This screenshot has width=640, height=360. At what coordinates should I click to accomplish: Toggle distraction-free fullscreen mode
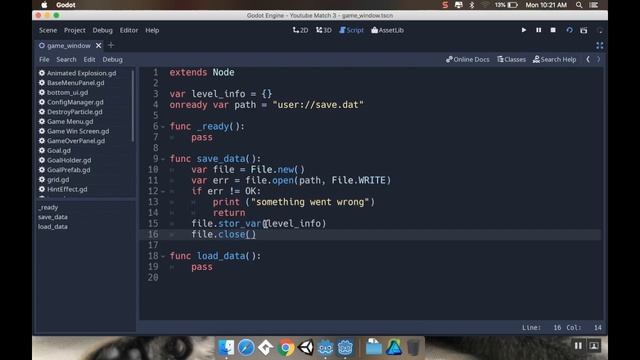tap(600, 45)
